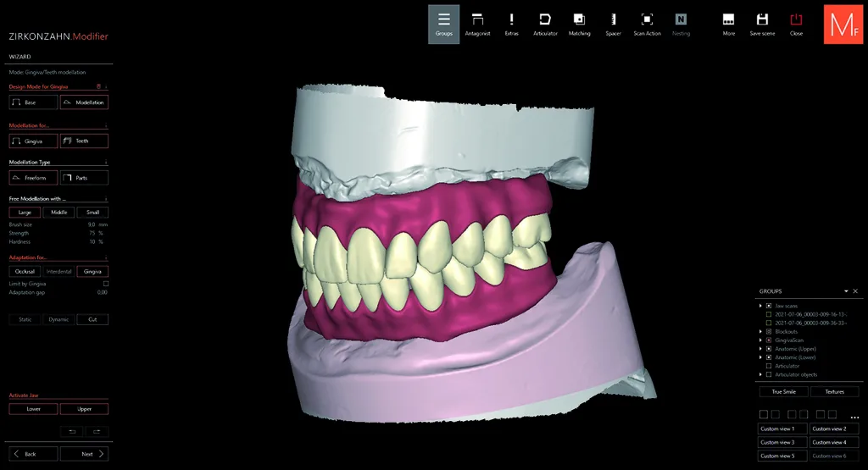
Task: Select Modellation design mode
Action: pyautogui.click(x=84, y=102)
